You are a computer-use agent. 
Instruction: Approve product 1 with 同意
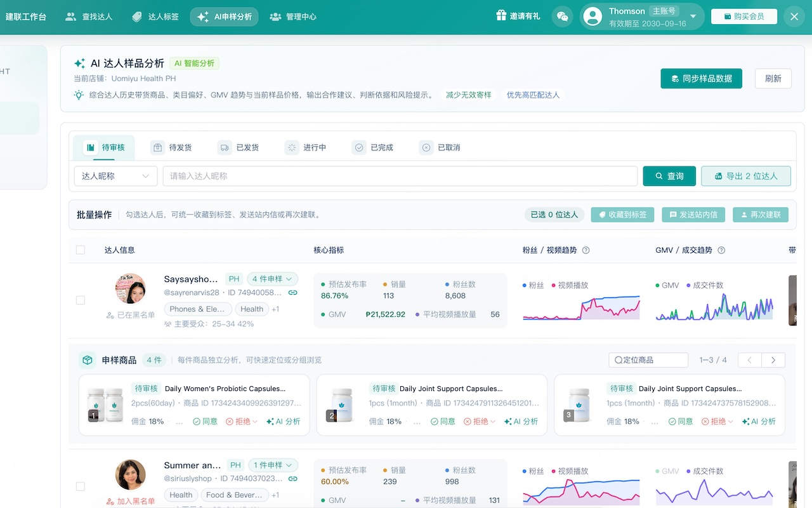206,421
